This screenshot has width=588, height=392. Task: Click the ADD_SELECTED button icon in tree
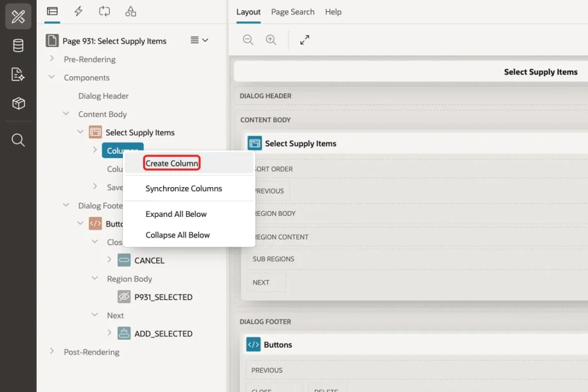pos(124,333)
